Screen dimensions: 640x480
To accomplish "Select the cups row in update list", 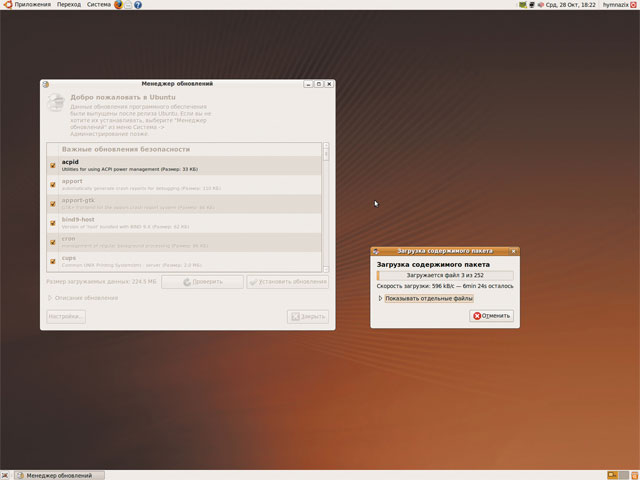I will [184, 261].
